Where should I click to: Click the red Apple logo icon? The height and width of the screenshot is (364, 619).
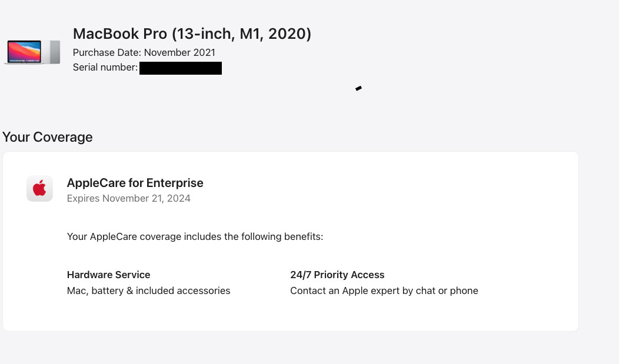pyautogui.click(x=39, y=189)
